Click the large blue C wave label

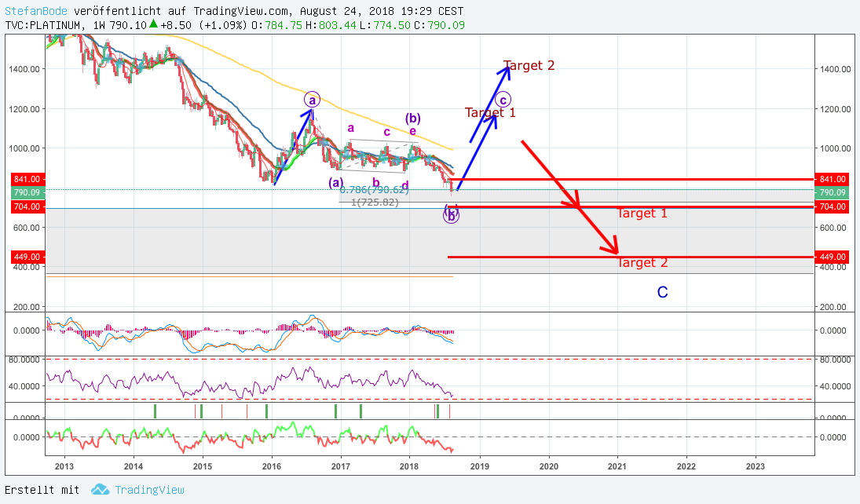[x=663, y=292]
